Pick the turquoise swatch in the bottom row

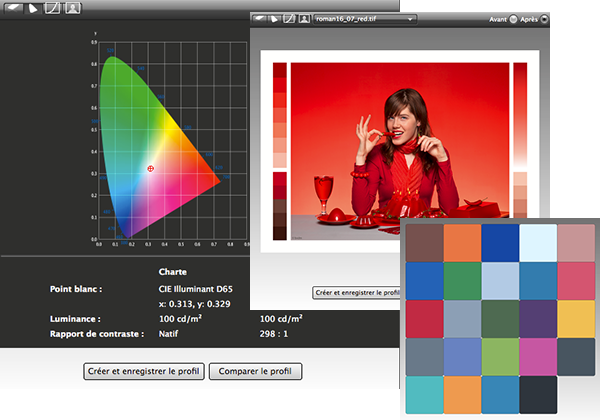tap(424, 394)
